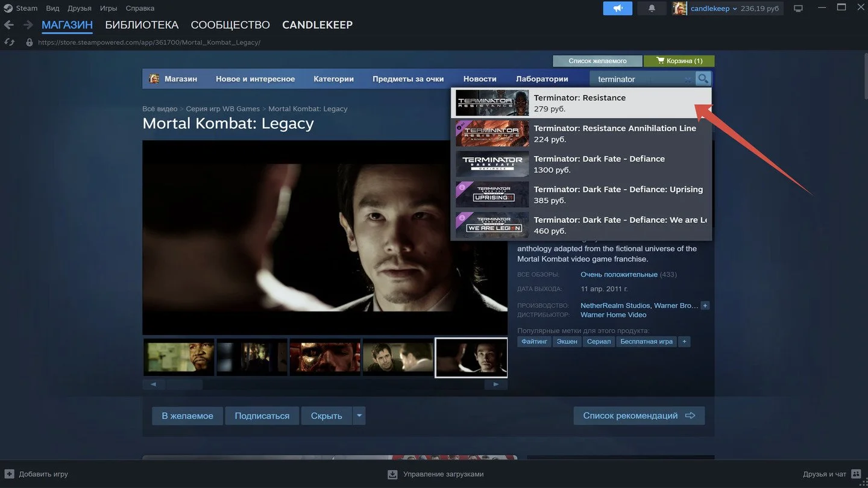Screen dimensions: 868x488
Task: Click the wallet balance 236,19 руб
Action: tap(759, 8)
